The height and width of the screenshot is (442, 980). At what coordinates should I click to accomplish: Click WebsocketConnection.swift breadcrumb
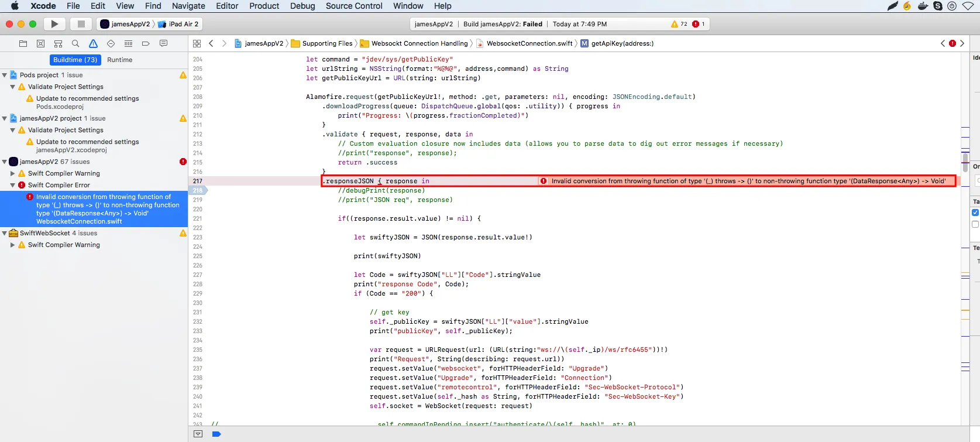tap(525, 43)
